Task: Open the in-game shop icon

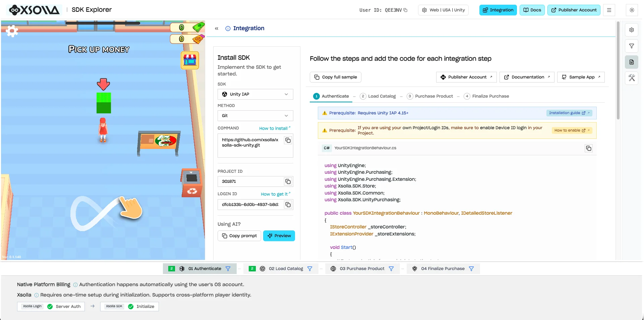Action: 190,60
